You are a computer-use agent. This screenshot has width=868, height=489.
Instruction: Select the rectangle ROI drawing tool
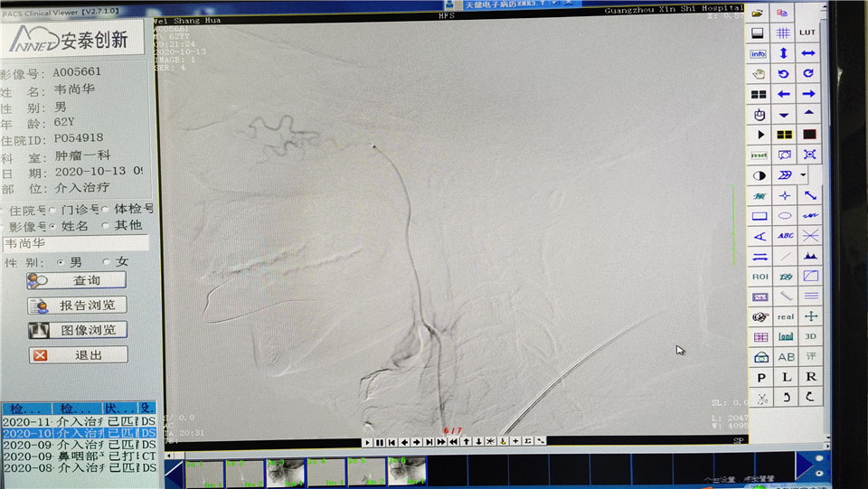[x=759, y=216]
